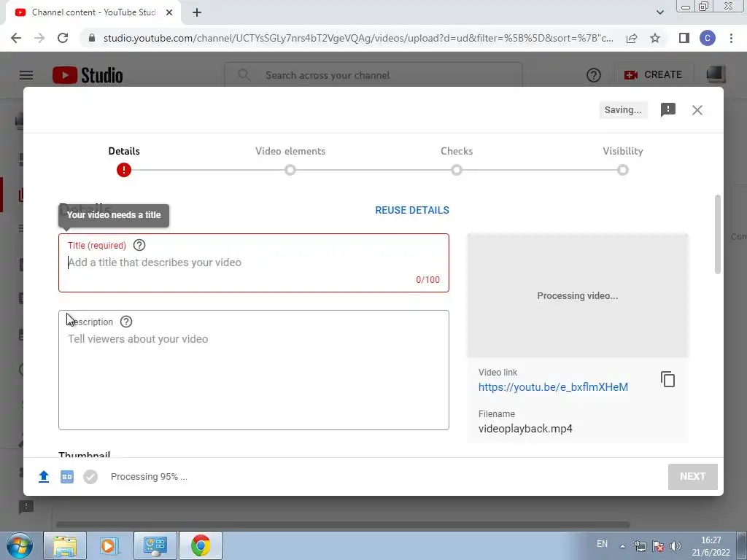Click the network tray icon

(640, 546)
